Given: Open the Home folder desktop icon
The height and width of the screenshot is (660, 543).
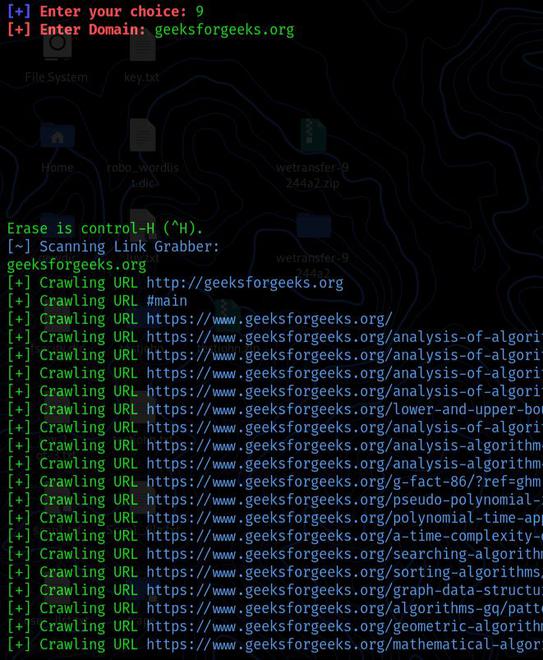Looking at the screenshot, I should [x=57, y=148].
